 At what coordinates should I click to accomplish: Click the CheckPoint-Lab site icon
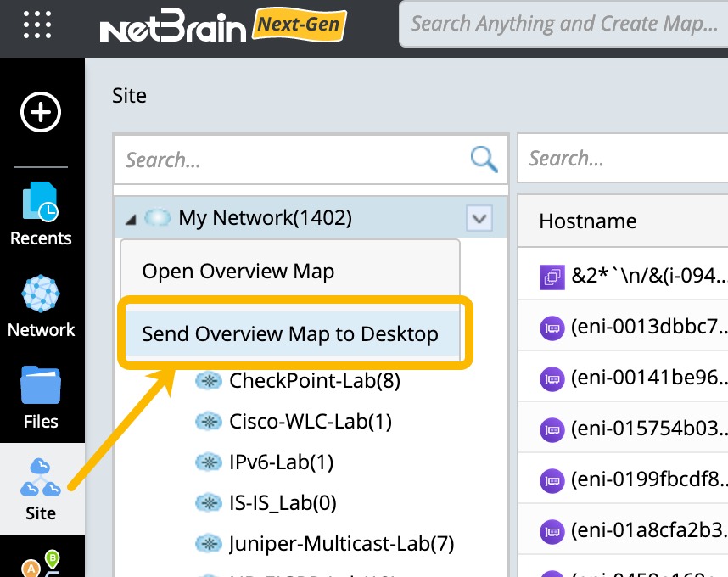(209, 381)
